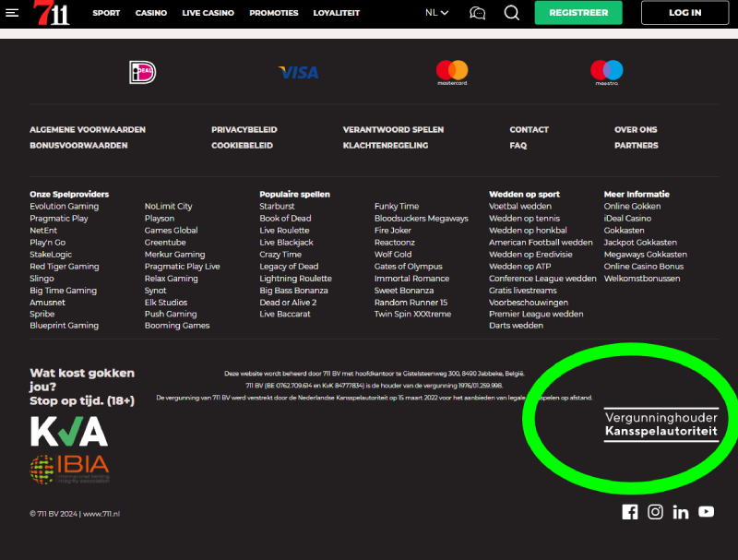Open iDeal Casino link
Viewport: 738px width, 560px height.
(x=627, y=219)
